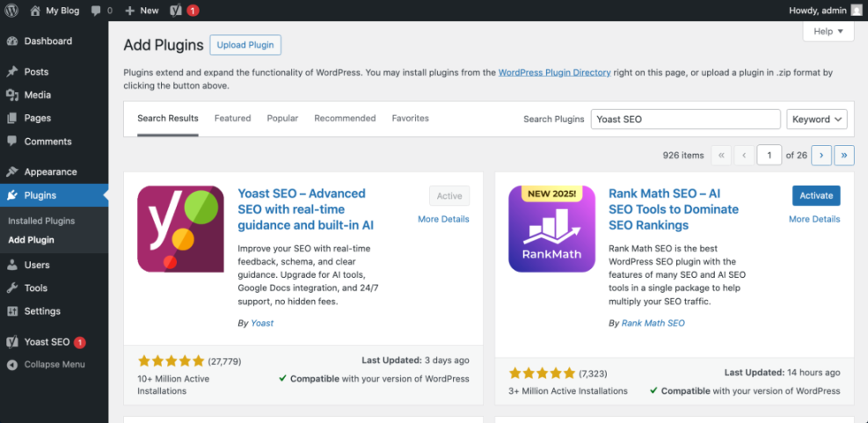Activate the Rank Math SEO plugin
Screen dimensions: 868x423
tap(816, 195)
